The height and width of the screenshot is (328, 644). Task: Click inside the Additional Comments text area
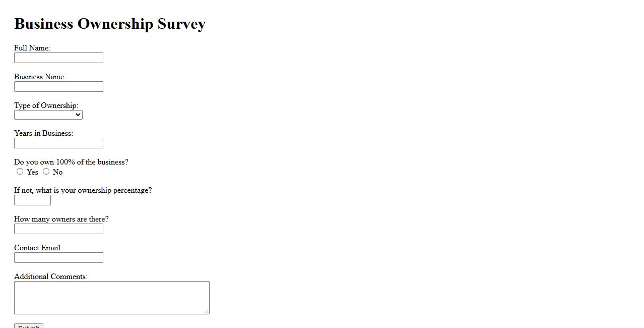coord(111,298)
